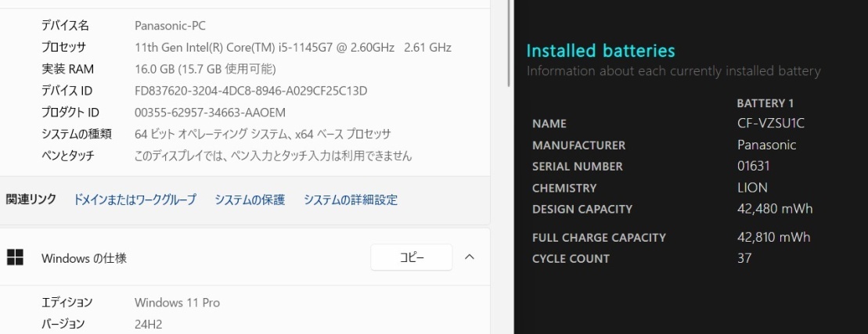Select the version value 24H2
The height and width of the screenshot is (334, 868).
[x=149, y=325]
